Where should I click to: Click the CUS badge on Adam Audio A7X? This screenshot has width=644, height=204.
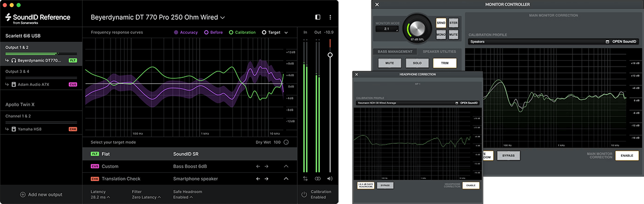(73, 84)
